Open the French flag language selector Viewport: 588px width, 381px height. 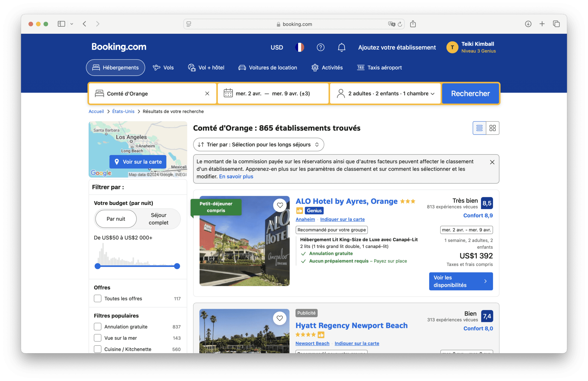tap(299, 47)
